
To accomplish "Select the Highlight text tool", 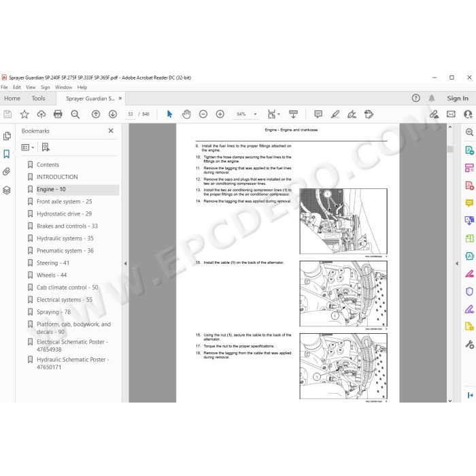I will pyautogui.click(x=335, y=114).
